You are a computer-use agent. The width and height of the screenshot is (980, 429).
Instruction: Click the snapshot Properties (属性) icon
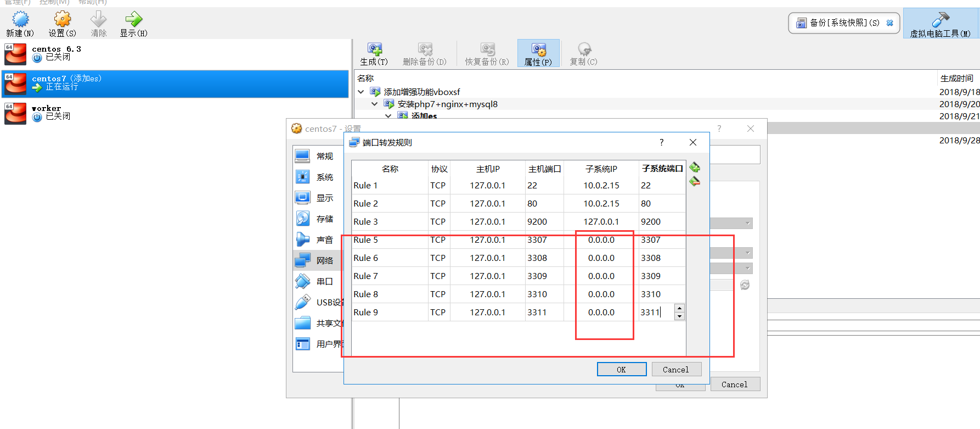pos(538,49)
